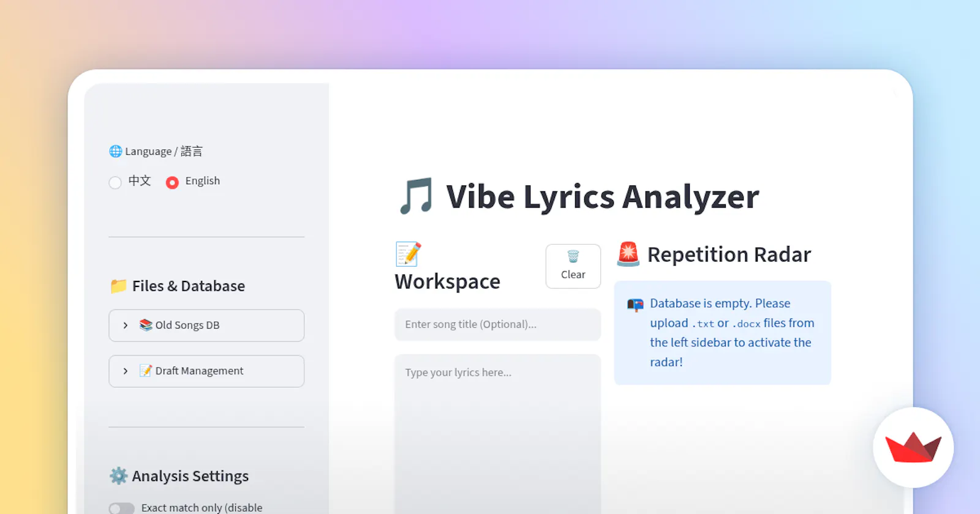Image resolution: width=980 pixels, height=514 pixels.
Task: Toggle the Exact match only switch
Action: click(x=121, y=508)
